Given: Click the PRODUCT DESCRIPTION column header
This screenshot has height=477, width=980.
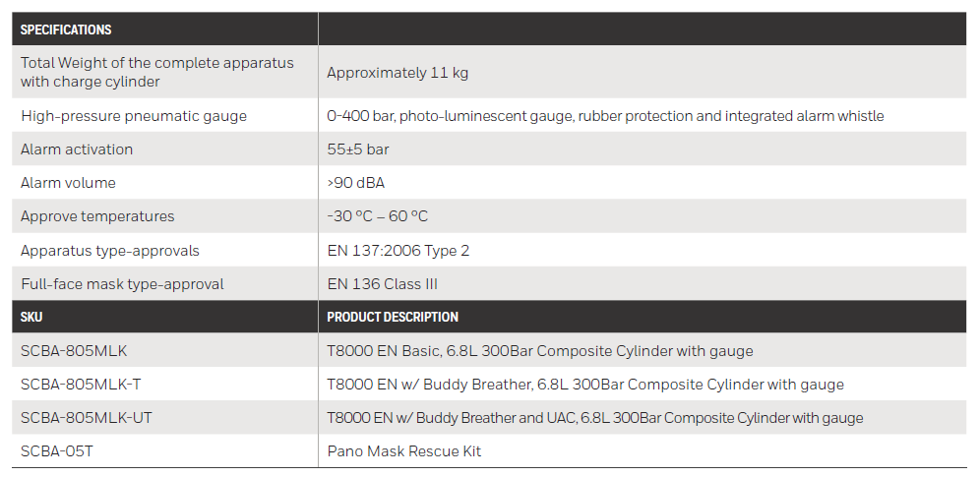Looking at the screenshot, I should [393, 318].
